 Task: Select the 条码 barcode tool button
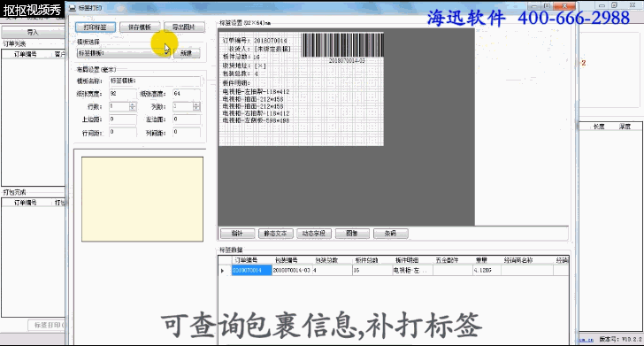(x=391, y=234)
